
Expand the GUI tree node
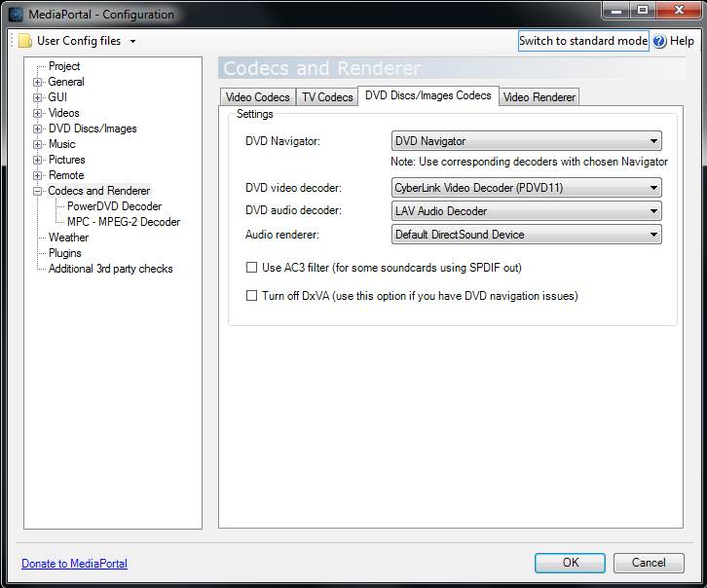pyautogui.click(x=38, y=97)
